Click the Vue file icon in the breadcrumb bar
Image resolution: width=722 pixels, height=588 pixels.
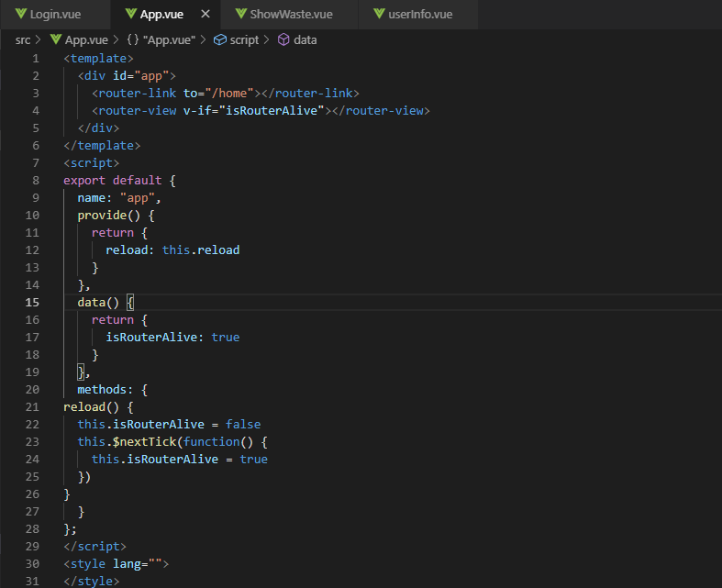coord(55,40)
